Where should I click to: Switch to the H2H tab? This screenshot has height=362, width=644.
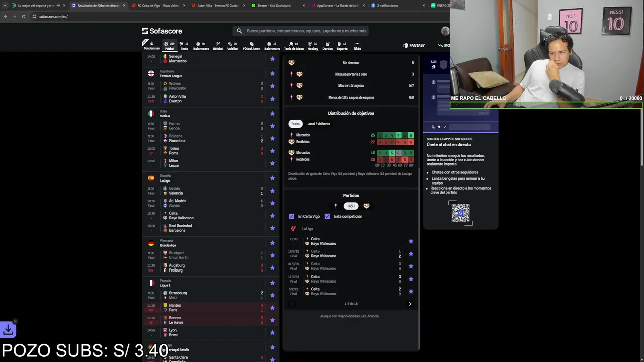[x=351, y=206]
